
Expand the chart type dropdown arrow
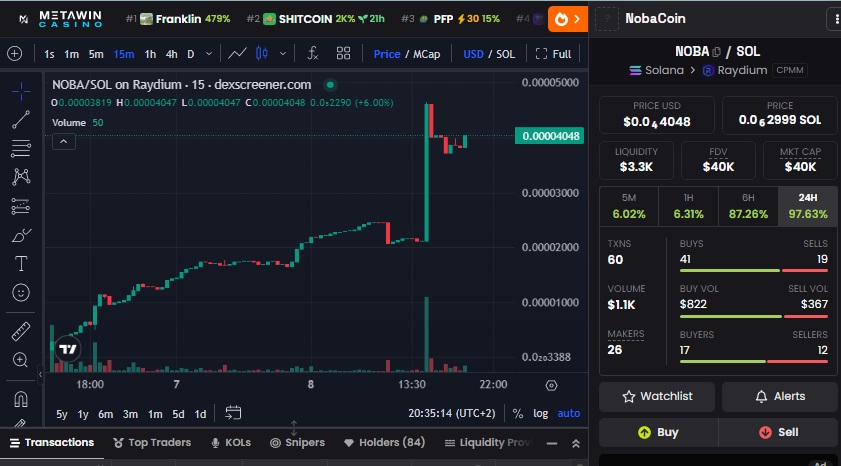click(x=283, y=54)
